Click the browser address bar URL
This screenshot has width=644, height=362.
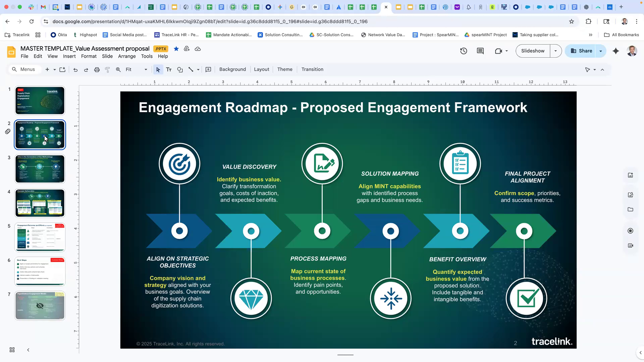pyautogui.click(x=210, y=21)
